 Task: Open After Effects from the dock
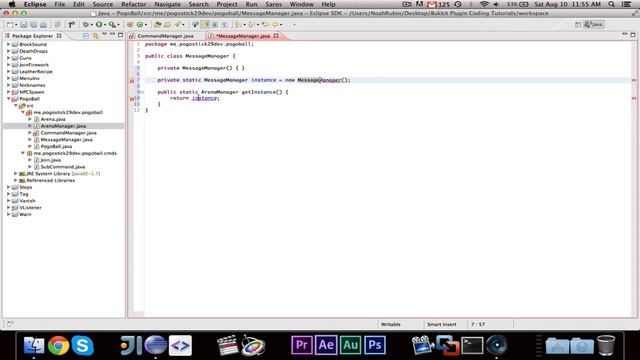[x=326, y=345]
